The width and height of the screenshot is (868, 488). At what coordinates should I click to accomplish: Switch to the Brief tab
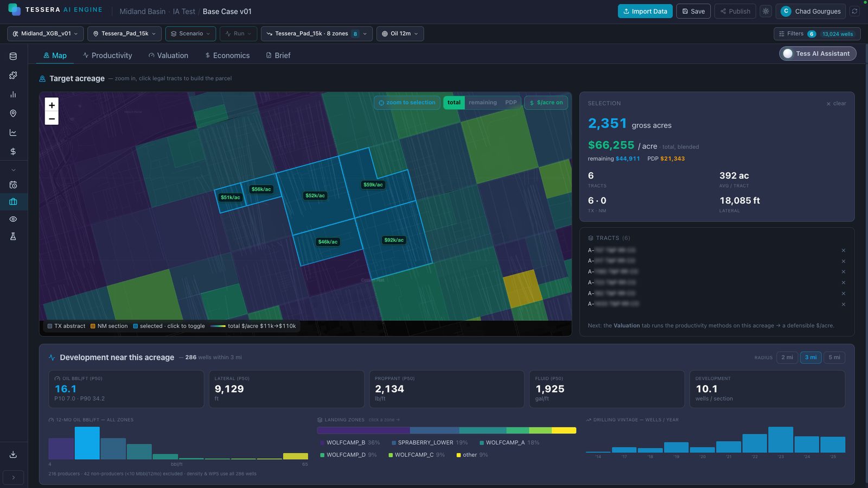tap(278, 55)
